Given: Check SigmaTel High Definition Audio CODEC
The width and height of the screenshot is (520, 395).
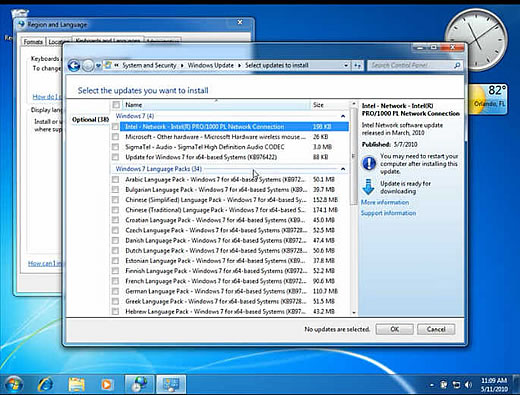Looking at the screenshot, I should 115,147.
